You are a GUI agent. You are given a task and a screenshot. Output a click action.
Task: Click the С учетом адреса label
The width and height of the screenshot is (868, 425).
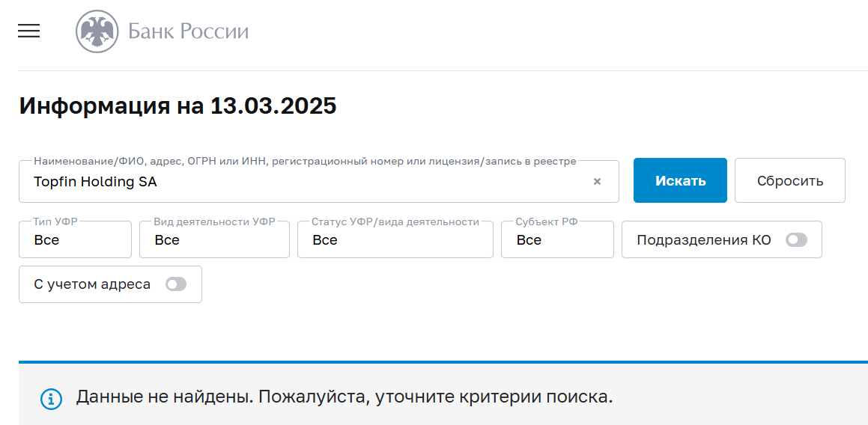coord(92,284)
